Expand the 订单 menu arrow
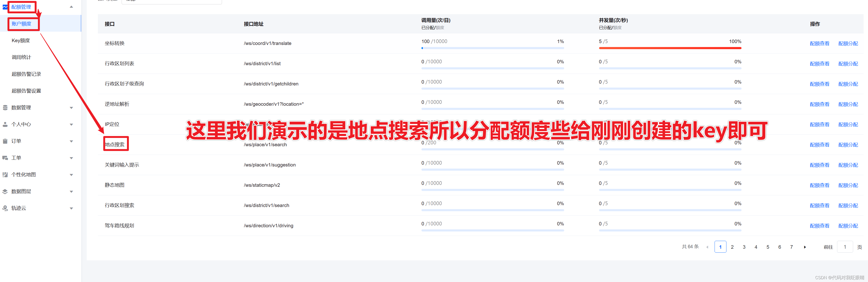Screen dimensions: 868x282 tap(71, 141)
